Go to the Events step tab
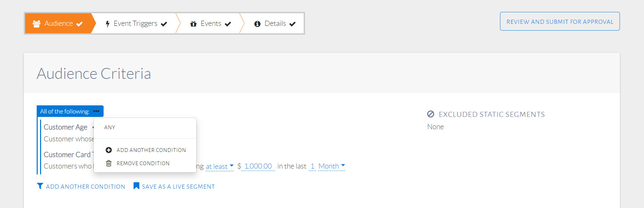Viewport: 644px width, 208px height. pos(211,23)
